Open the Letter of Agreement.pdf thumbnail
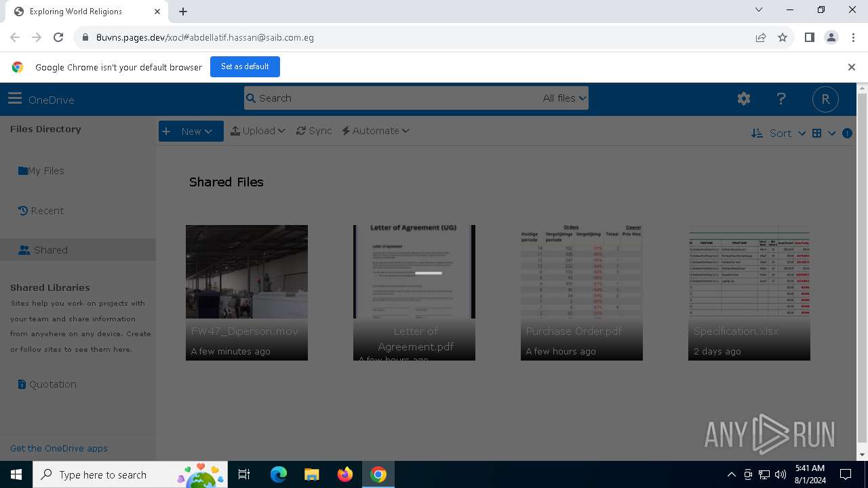The image size is (868, 488). click(x=414, y=292)
